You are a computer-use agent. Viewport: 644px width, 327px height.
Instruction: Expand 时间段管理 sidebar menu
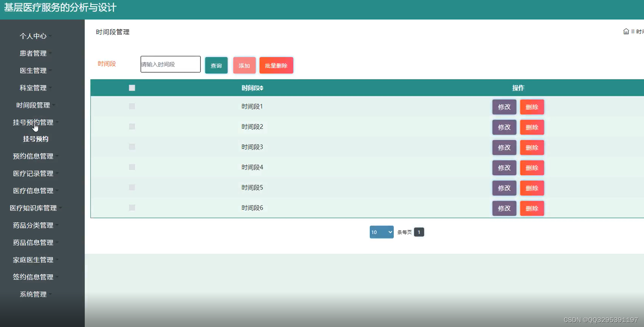pos(35,105)
